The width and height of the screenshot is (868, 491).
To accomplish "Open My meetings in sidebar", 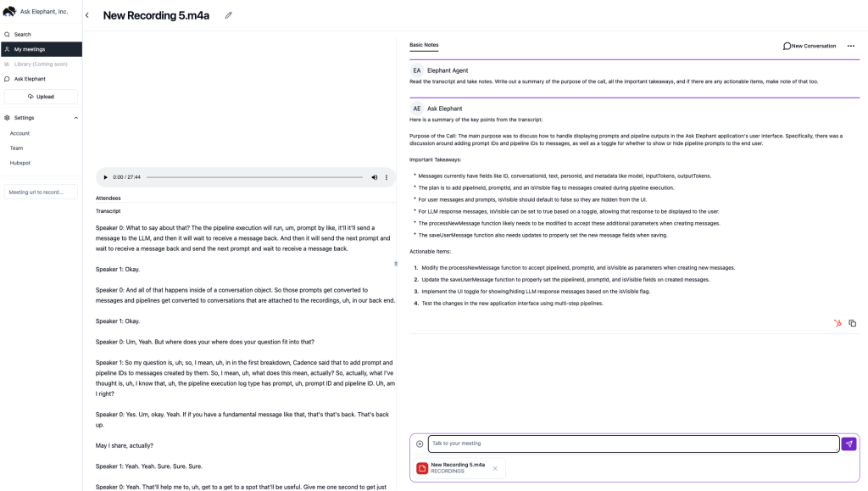I will pos(42,49).
